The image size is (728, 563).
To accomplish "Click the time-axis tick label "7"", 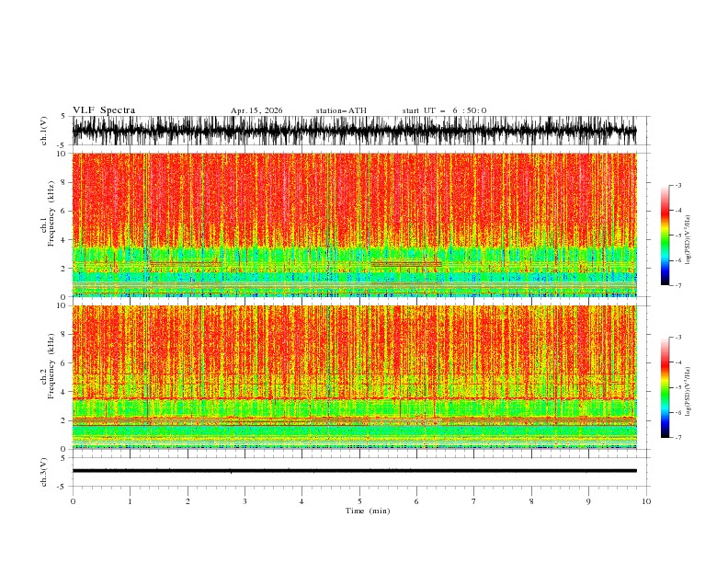I will tap(473, 501).
